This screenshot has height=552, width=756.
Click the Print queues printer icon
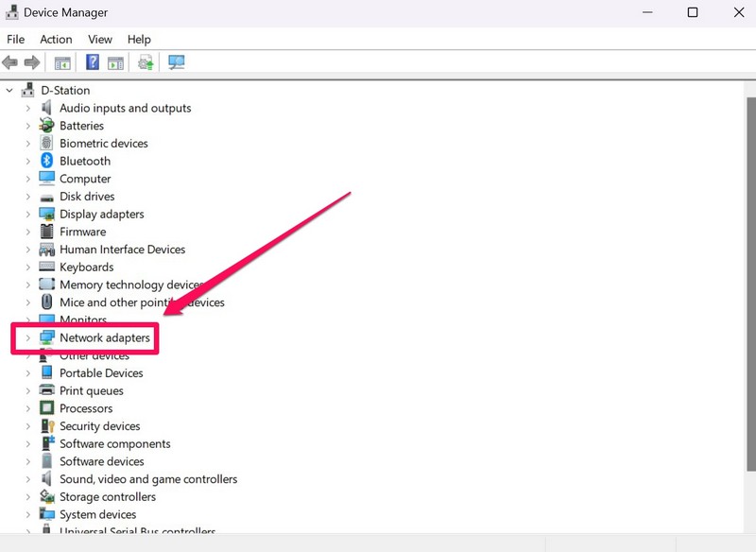[x=47, y=390]
